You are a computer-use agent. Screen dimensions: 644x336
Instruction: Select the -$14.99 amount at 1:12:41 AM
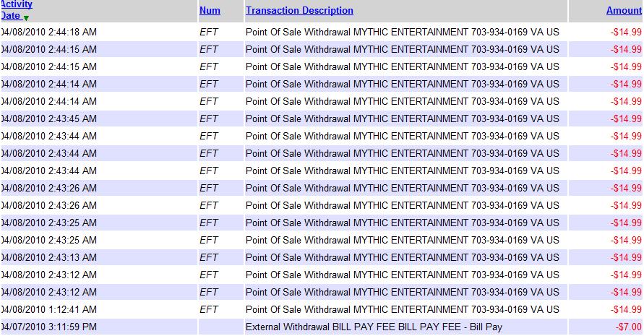[625, 309]
